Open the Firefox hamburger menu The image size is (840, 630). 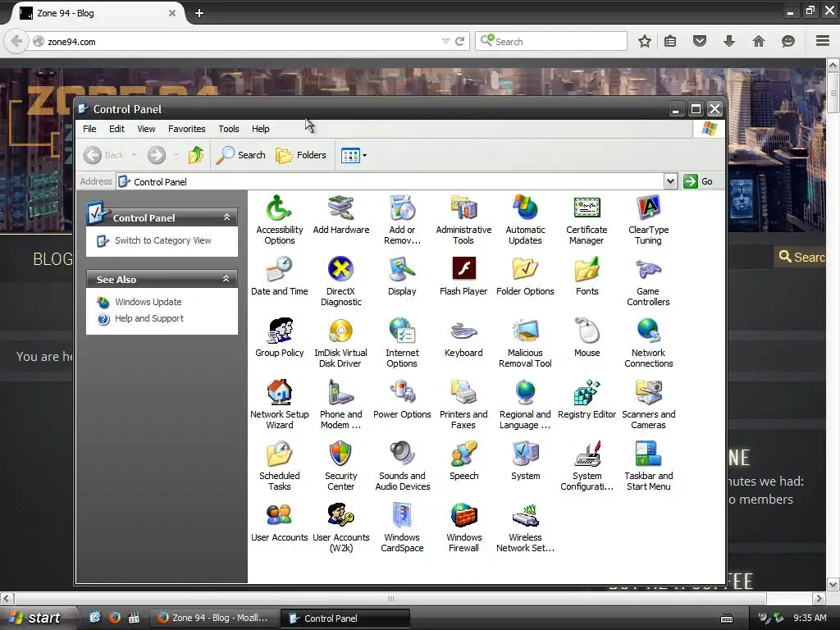pyautogui.click(x=823, y=41)
